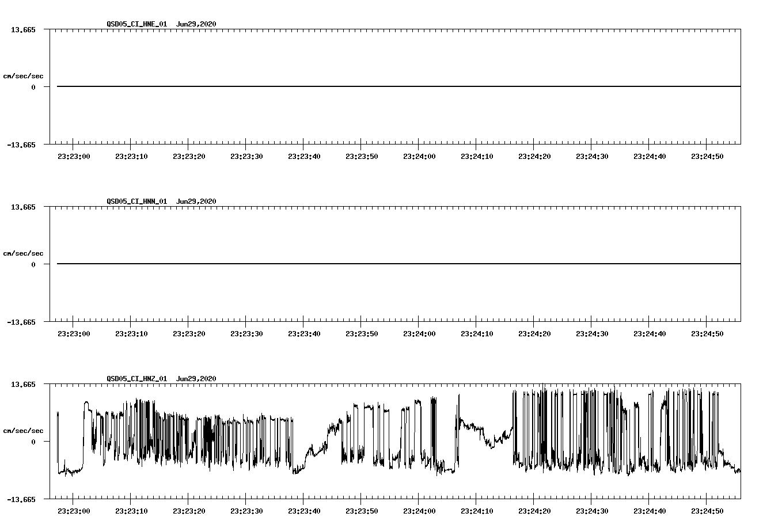Image resolution: width=782 pixels, height=532 pixels.
Task: Select the Jun29,2020 date on HNE plot
Action: 196,24
